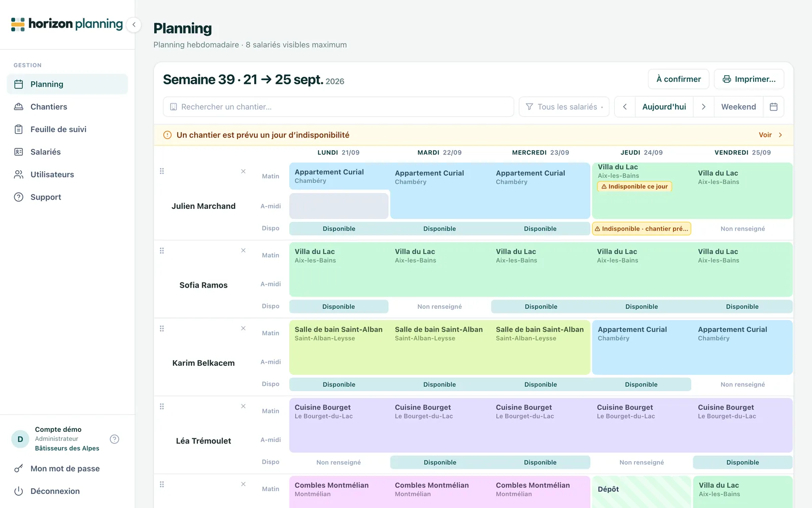Image resolution: width=812 pixels, height=508 pixels.
Task: Remove Karim Belkacem row with the X
Action: pos(243,328)
